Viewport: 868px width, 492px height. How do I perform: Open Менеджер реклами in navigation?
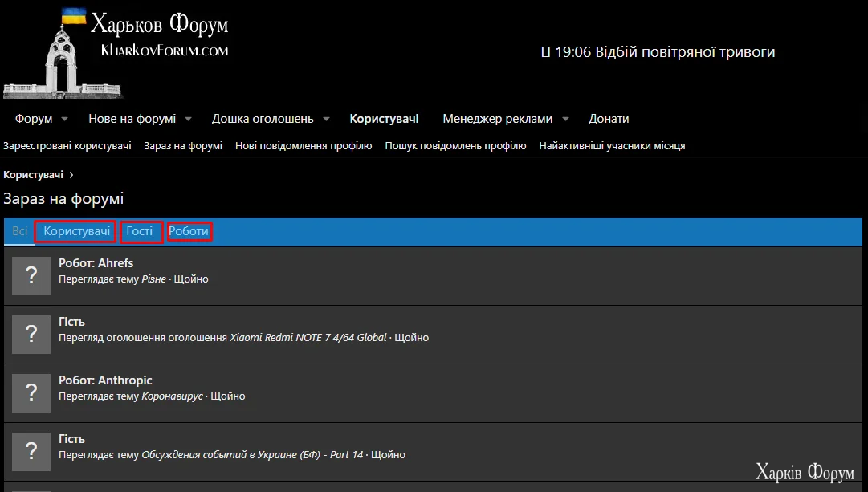[x=497, y=119]
